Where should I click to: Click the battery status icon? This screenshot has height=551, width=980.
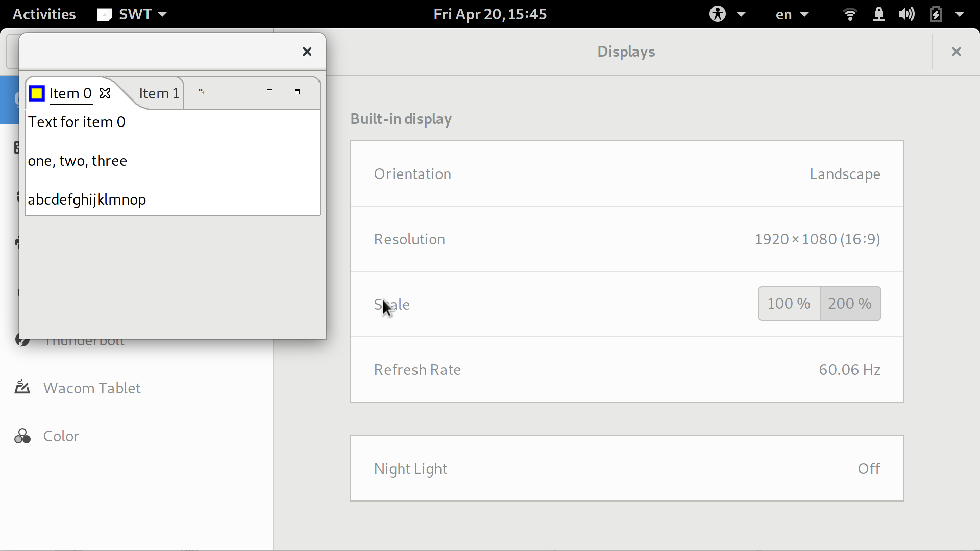tap(936, 14)
